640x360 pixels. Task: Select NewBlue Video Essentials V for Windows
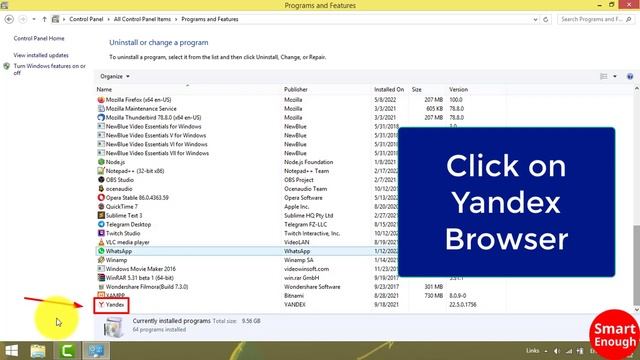tap(156, 136)
